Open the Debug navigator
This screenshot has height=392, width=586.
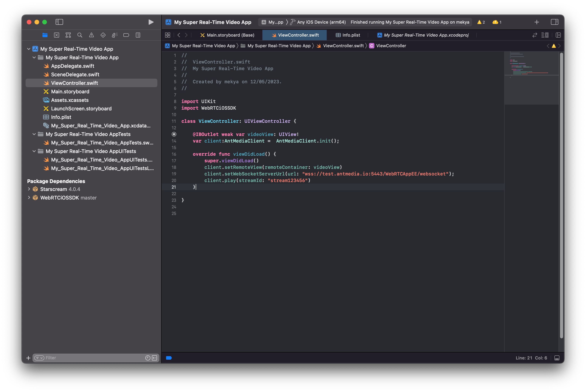click(x=115, y=35)
